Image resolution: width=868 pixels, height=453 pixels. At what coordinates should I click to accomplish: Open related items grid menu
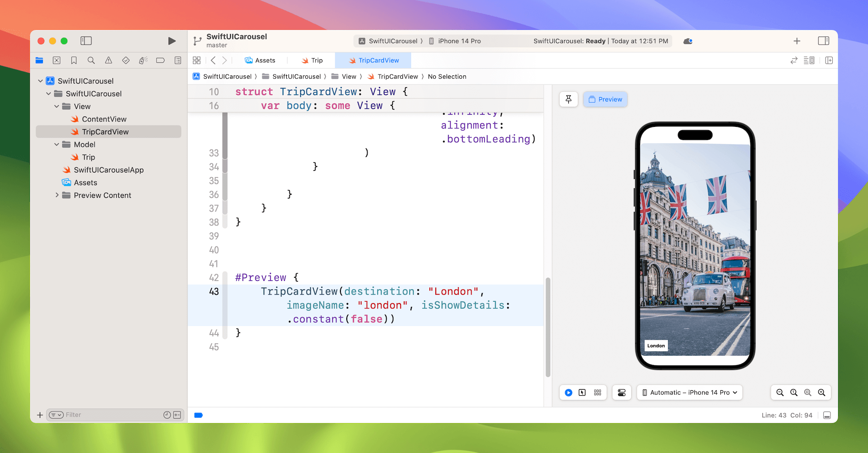click(x=197, y=61)
